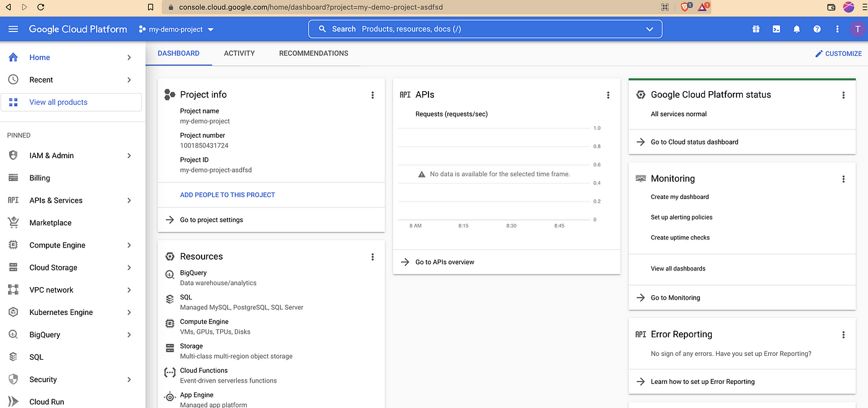Click the BigQuery sidebar icon
Viewport: 868px width, 408px height.
point(13,334)
